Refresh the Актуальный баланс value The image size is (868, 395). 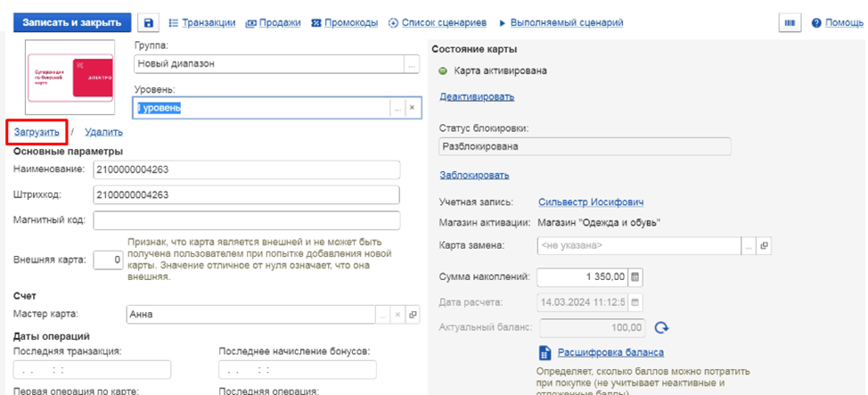pyautogui.click(x=661, y=327)
